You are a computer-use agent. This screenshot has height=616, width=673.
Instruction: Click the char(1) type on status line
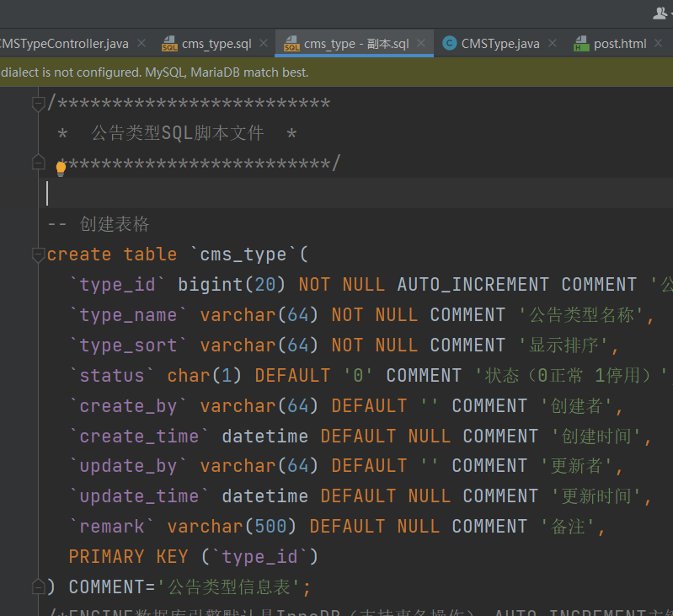point(205,376)
